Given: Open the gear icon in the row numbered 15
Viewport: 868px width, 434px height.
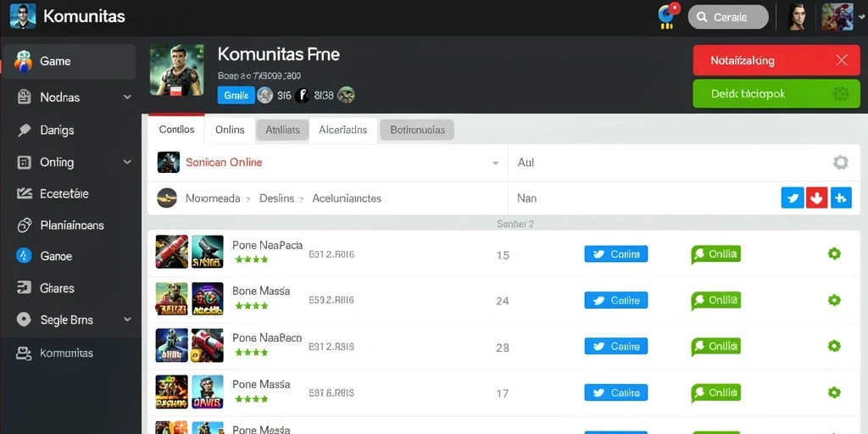Looking at the screenshot, I should (834, 254).
